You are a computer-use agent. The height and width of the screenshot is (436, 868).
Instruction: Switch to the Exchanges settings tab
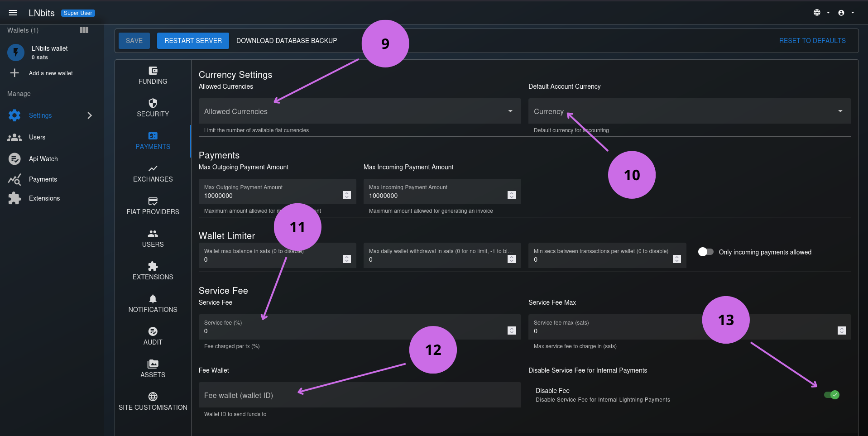[153, 173]
